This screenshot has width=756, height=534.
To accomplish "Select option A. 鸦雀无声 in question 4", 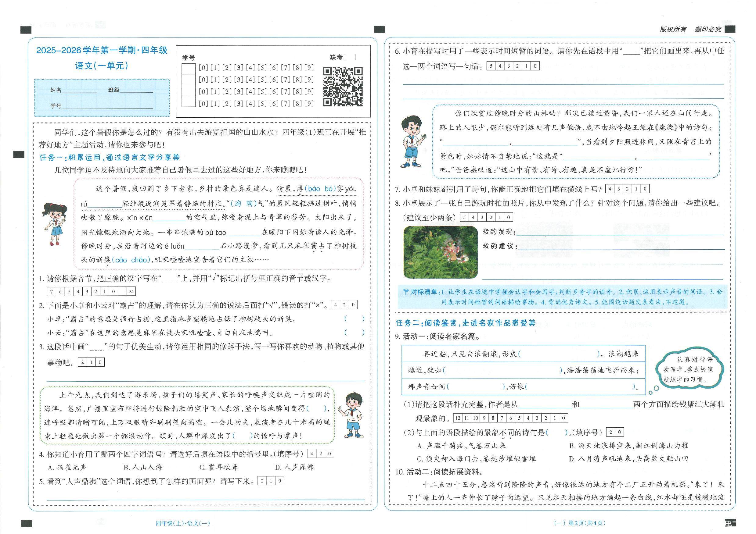I will coord(67,468).
